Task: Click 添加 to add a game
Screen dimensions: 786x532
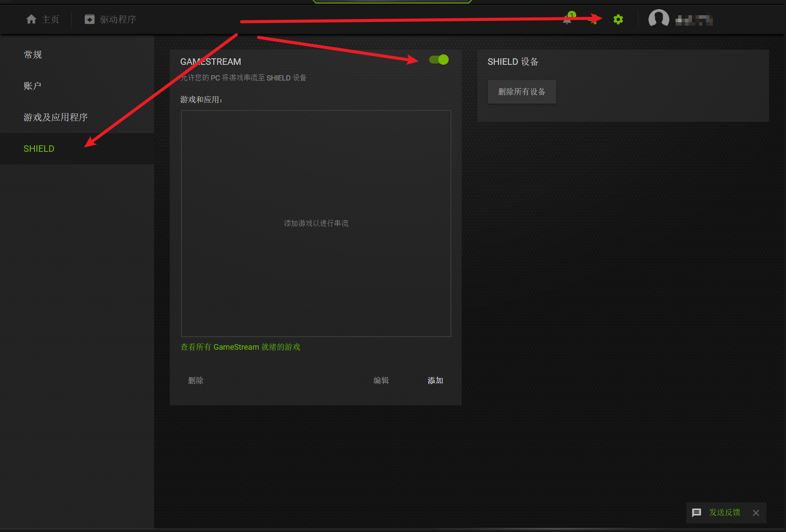Action: 435,381
